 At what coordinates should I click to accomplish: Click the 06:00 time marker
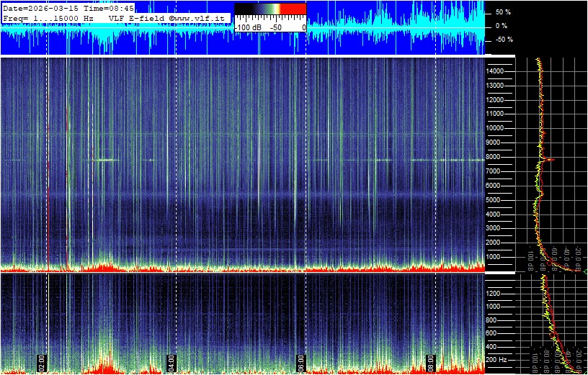click(x=300, y=361)
